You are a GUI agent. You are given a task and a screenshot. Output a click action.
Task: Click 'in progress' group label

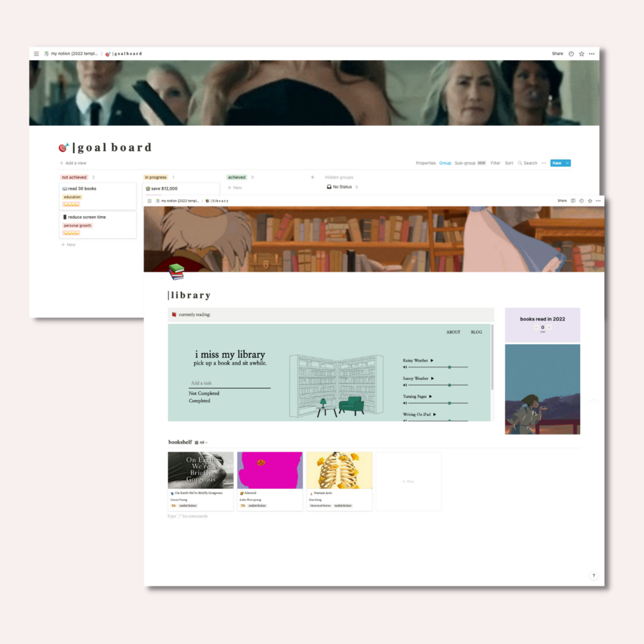(x=156, y=178)
